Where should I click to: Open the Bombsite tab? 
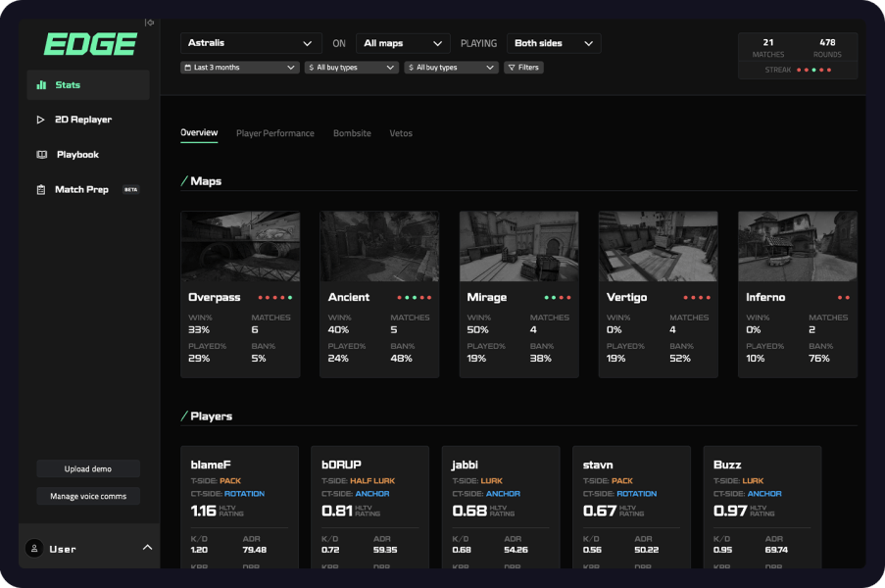(352, 133)
